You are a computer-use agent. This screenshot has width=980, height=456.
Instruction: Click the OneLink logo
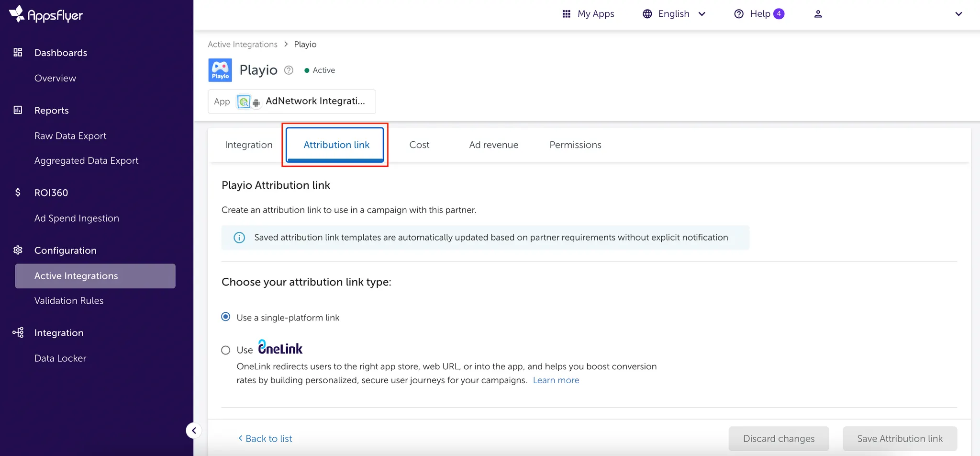(280, 347)
